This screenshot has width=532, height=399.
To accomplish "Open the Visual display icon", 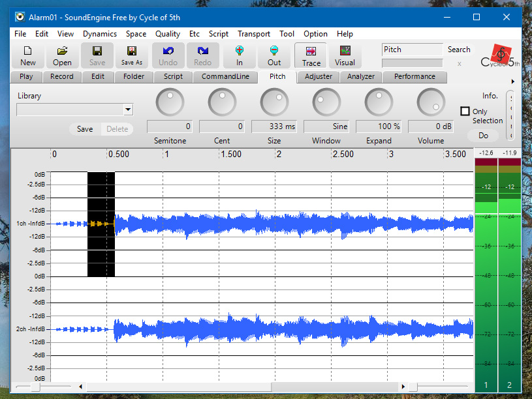I will [345, 55].
